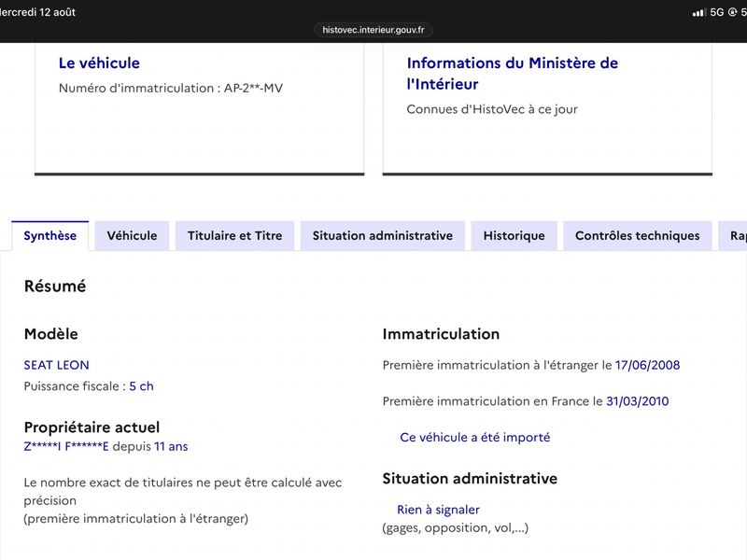Click the 5G network indicator

coord(717,12)
